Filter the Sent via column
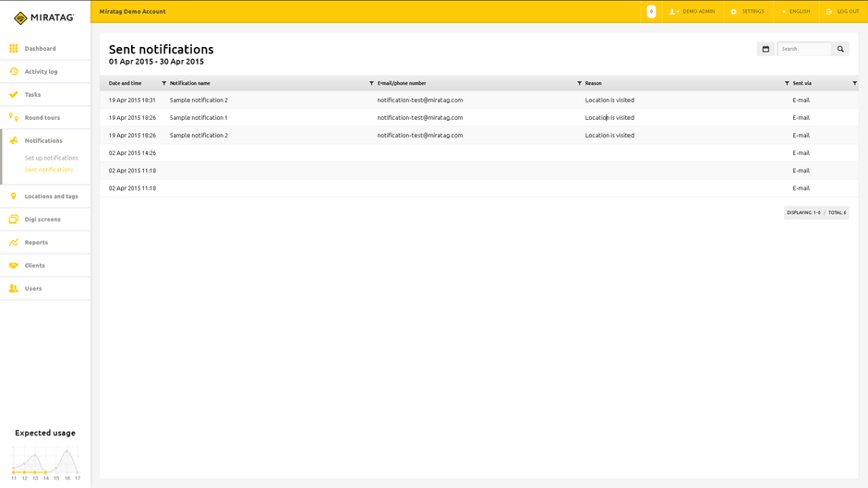The height and width of the screenshot is (488, 868). pos(855,83)
